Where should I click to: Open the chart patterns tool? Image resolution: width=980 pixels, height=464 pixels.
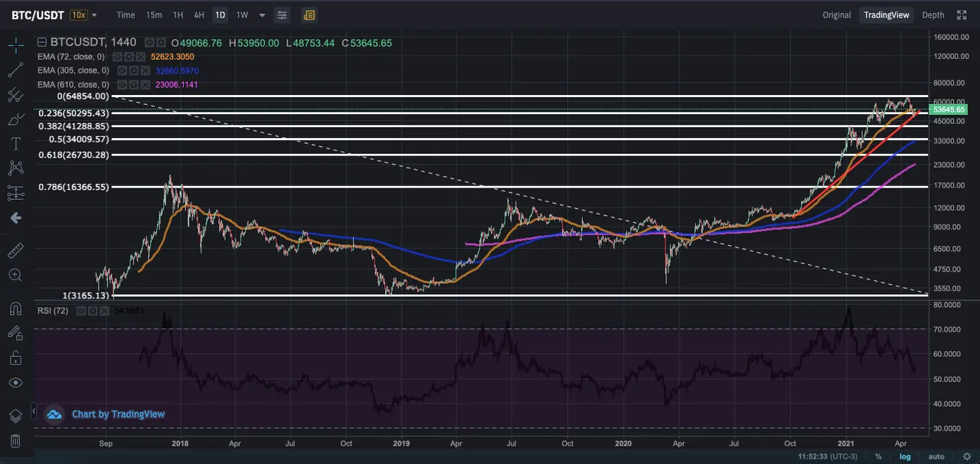(15, 168)
